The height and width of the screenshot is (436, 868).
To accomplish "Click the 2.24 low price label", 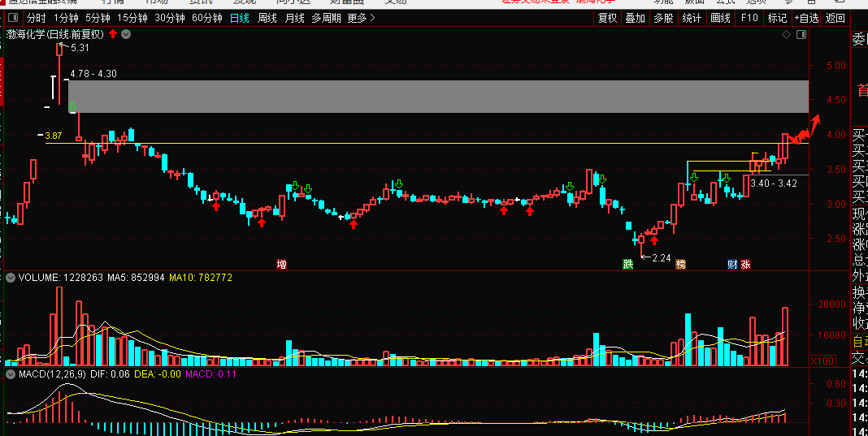I will point(661,258).
